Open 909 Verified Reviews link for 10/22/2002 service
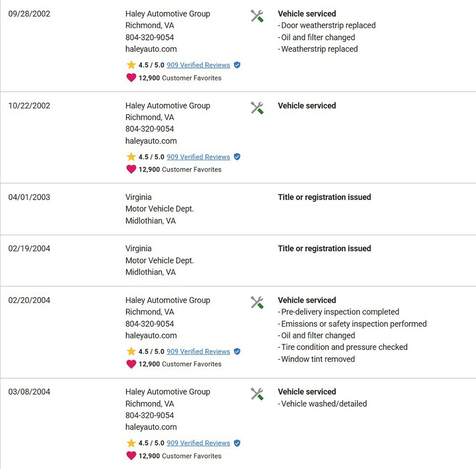 click(198, 157)
